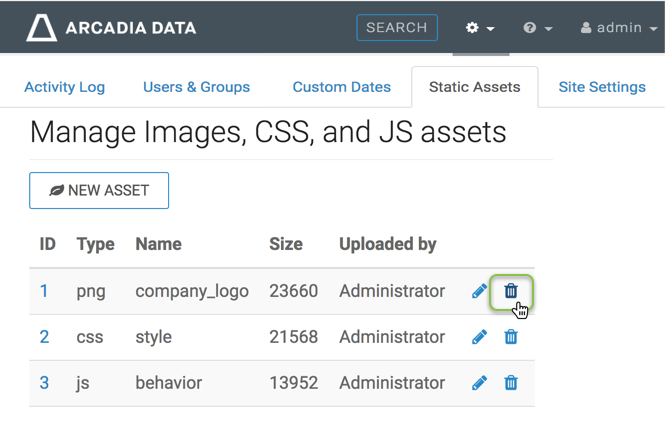Edit the company_logo asset with pencil icon

[480, 292]
